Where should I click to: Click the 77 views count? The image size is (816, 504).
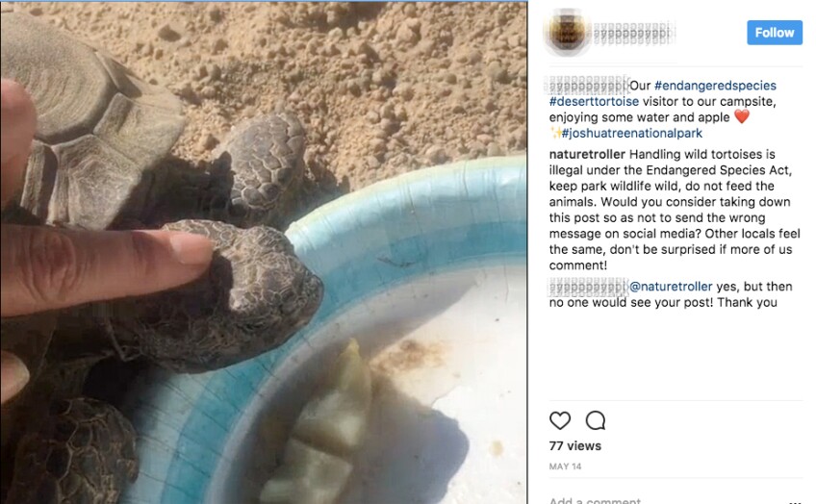(x=575, y=445)
